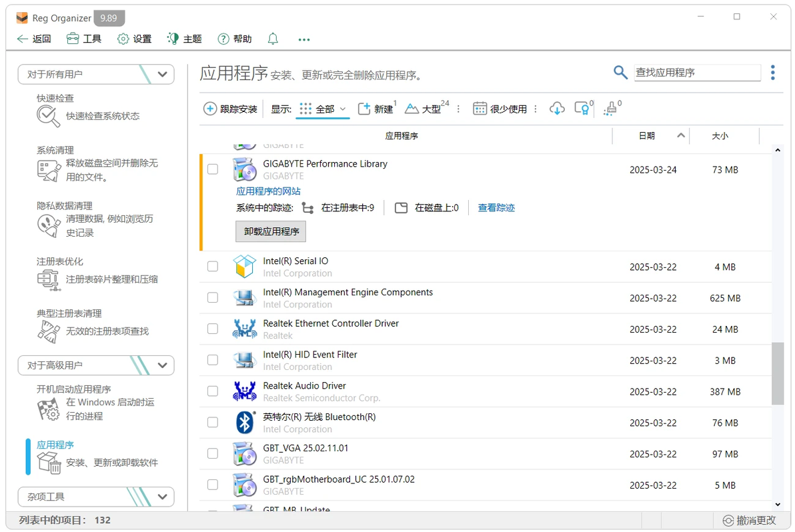Open the 应用程序的网站 link
Viewport: 795px width, 532px height.
click(x=268, y=191)
